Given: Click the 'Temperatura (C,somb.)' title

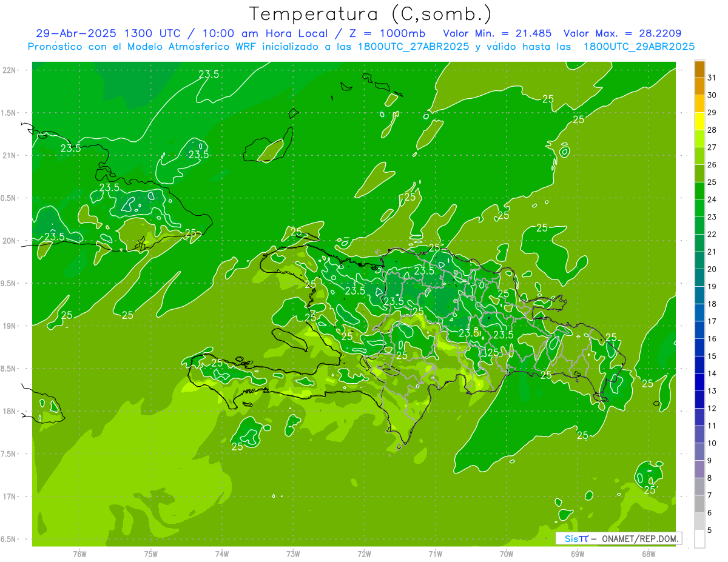Looking at the screenshot, I should click(x=371, y=14).
